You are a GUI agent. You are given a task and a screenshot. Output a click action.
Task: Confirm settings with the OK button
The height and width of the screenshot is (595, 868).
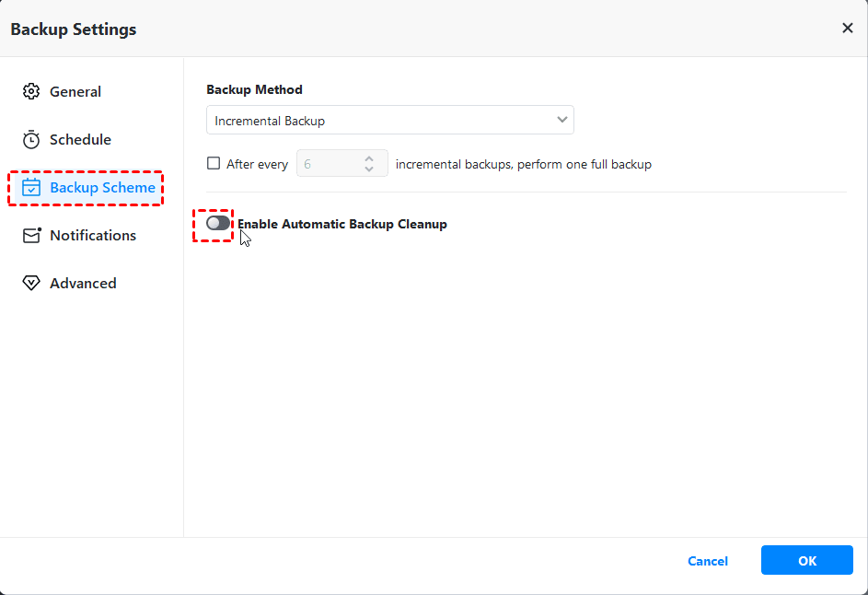[x=806, y=561]
